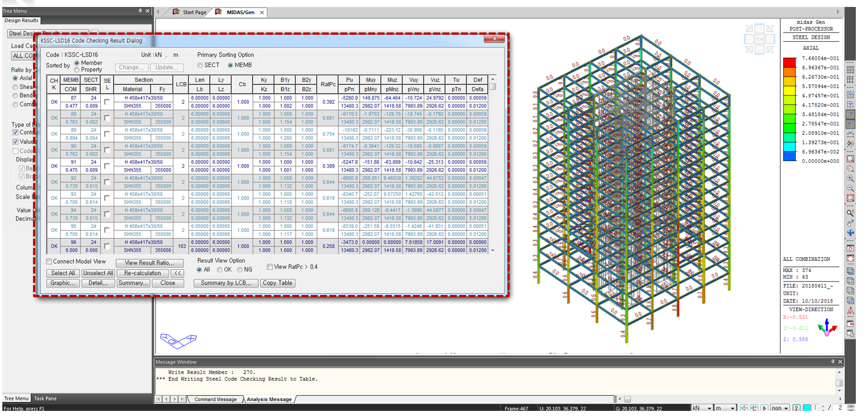Open the Design Results tab
The height and width of the screenshot is (419, 868).
point(21,20)
